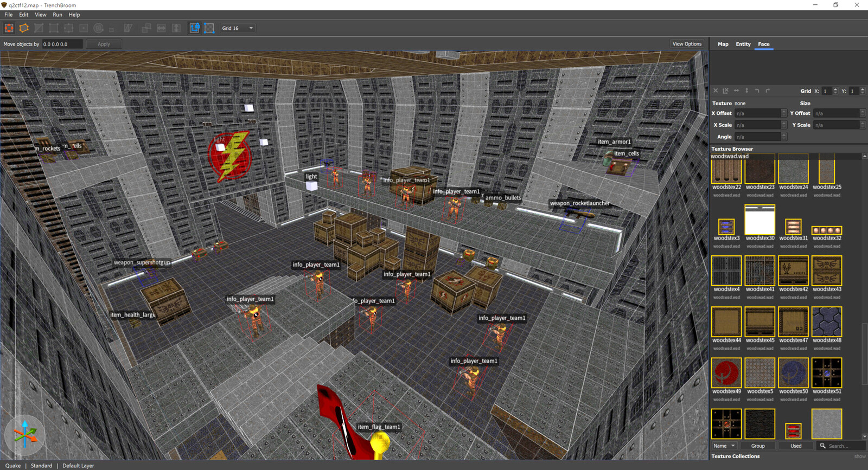Open the Edit menu
This screenshot has width=868, height=470.
(24, 15)
